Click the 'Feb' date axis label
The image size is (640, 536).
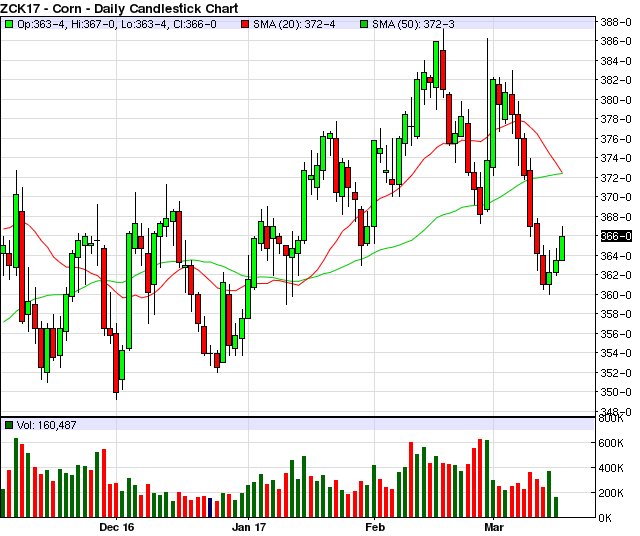tap(375, 527)
